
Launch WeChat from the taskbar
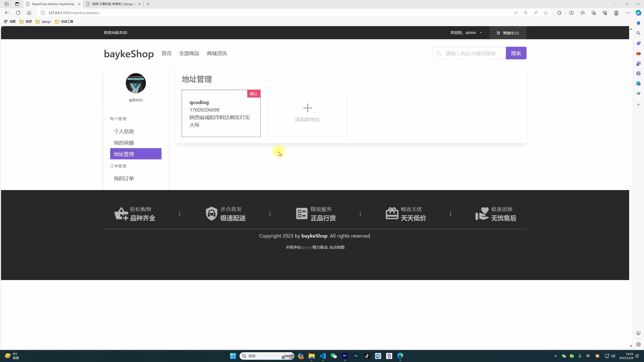[x=334, y=356]
